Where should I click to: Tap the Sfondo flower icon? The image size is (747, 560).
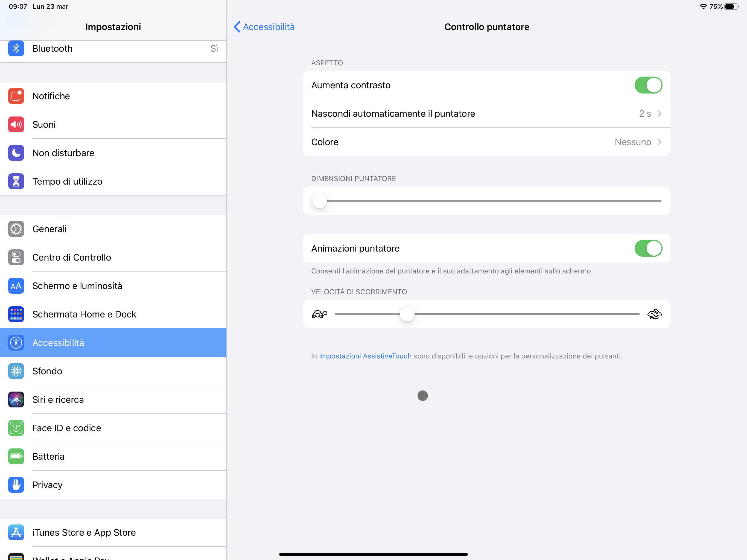tap(16, 371)
